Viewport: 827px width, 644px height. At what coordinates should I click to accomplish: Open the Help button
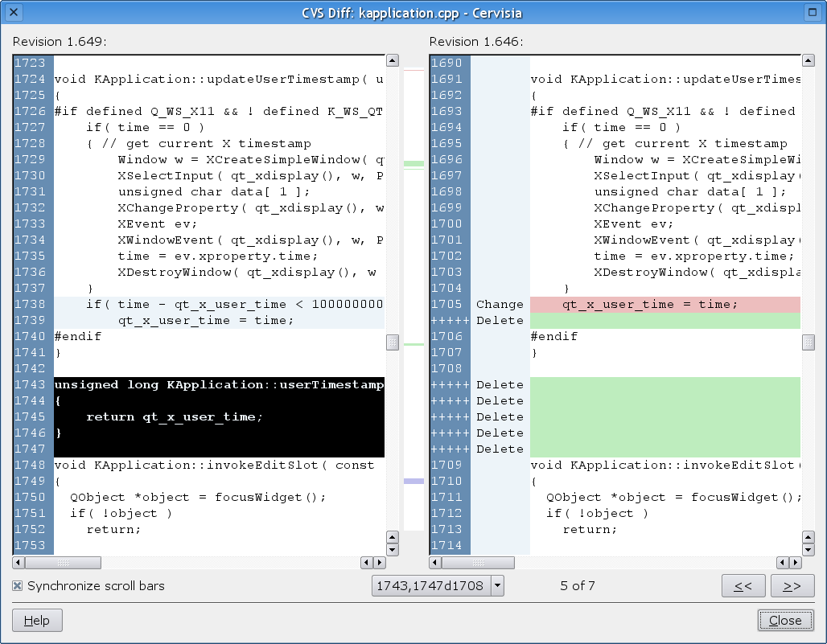(37, 620)
